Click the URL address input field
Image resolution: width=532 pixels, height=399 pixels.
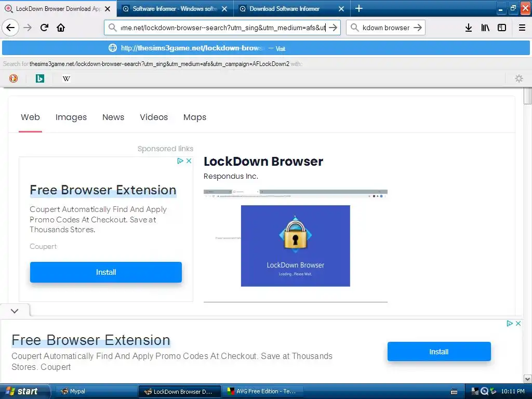[x=223, y=28]
